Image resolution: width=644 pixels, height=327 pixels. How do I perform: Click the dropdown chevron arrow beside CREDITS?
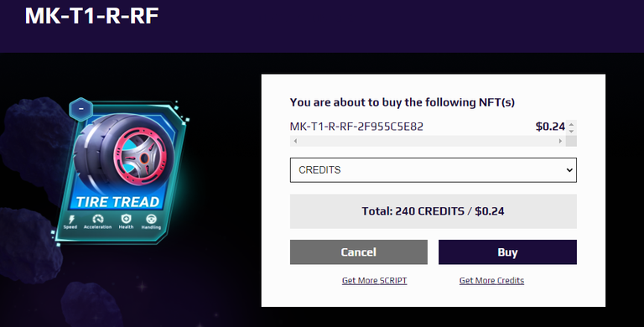(569, 170)
